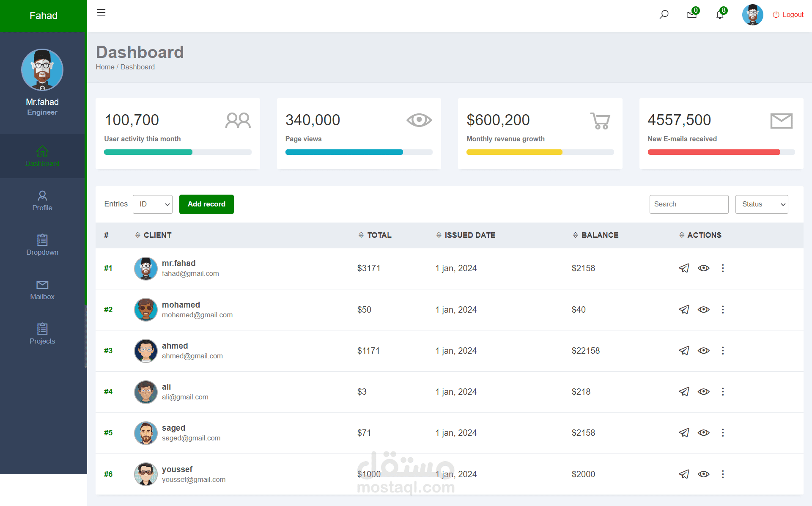Screen dimensions: 812x506
Task: Select Dashboard in the sidebar menu
Action: [42, 156]
